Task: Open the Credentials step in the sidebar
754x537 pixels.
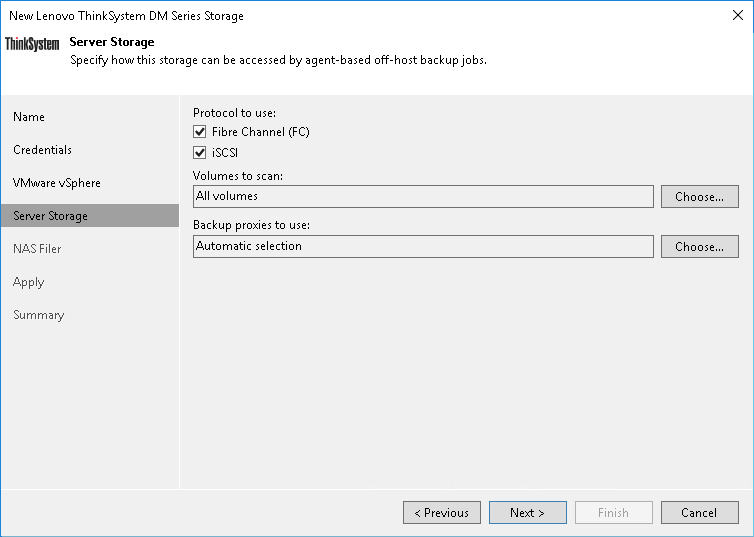Action: pos(42,150)
